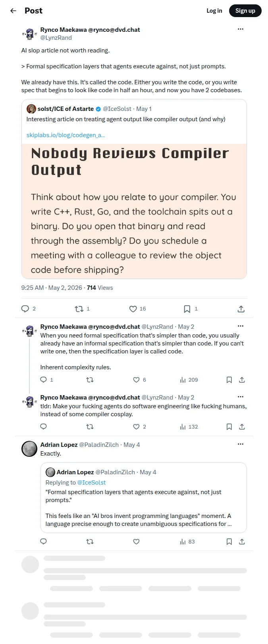Open more options on Adrian Lopez reply
The width and height of the screenshot is (268, 644).
(x=241, y=444)
